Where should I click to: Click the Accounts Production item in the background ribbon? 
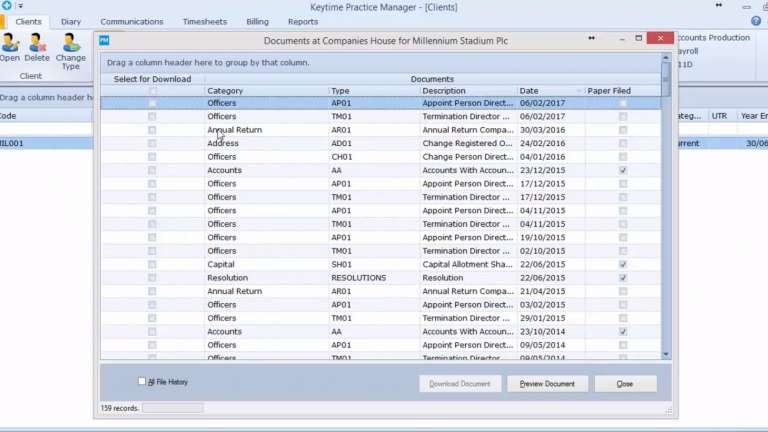[714, 38]
